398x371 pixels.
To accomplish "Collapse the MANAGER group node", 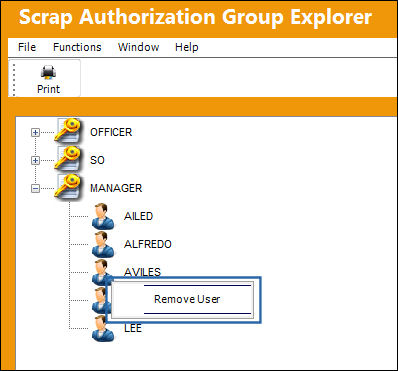I will (35, 189).
